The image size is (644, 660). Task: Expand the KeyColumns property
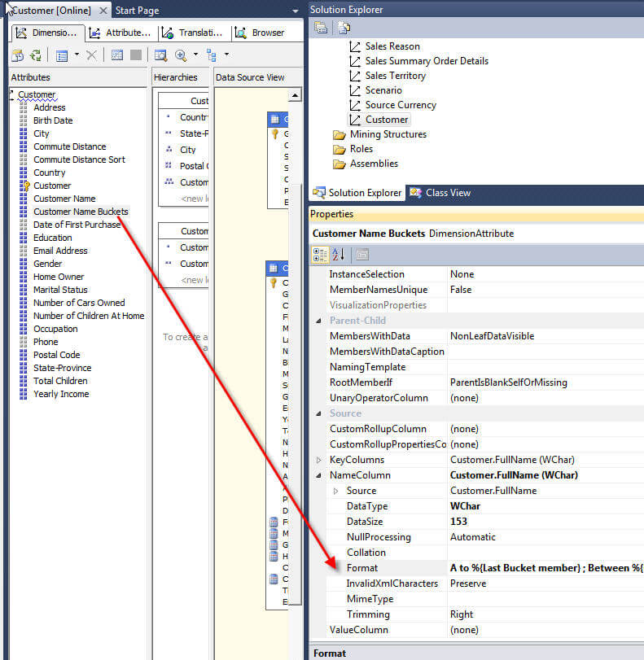point(319,460)
